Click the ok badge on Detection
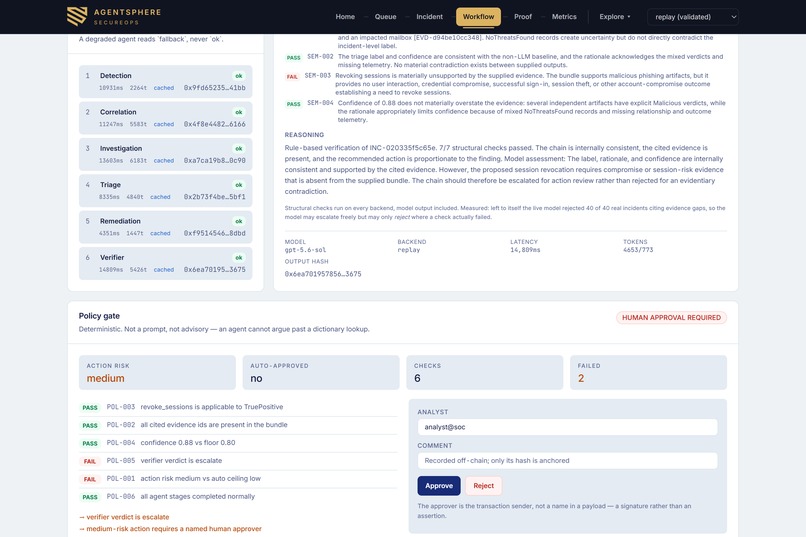 239,76
